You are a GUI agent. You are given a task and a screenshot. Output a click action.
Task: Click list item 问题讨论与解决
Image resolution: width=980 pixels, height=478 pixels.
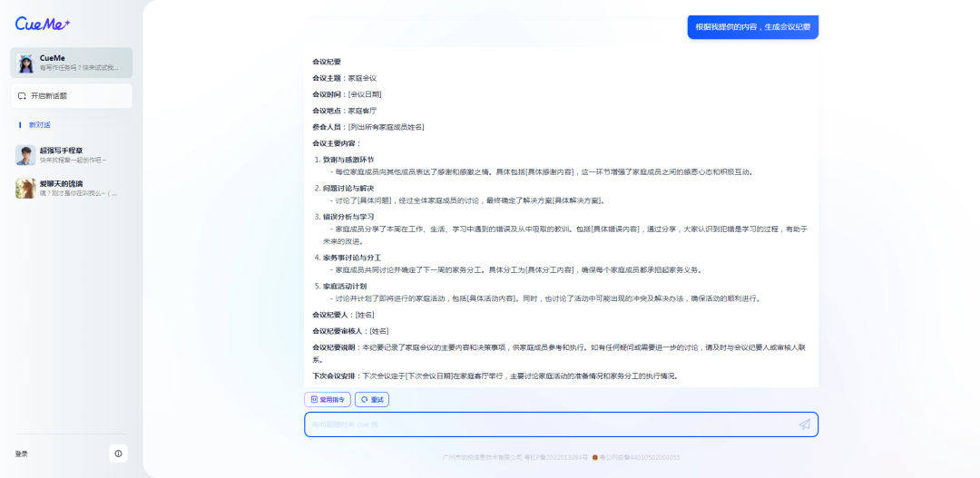348,188
